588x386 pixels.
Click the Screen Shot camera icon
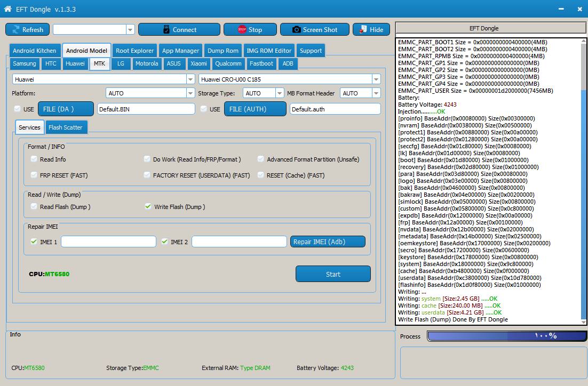296,30
